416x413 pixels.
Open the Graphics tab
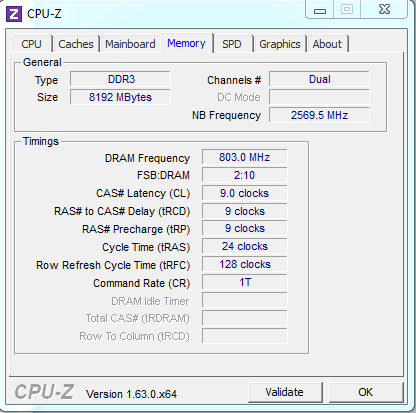coord(280,44)
